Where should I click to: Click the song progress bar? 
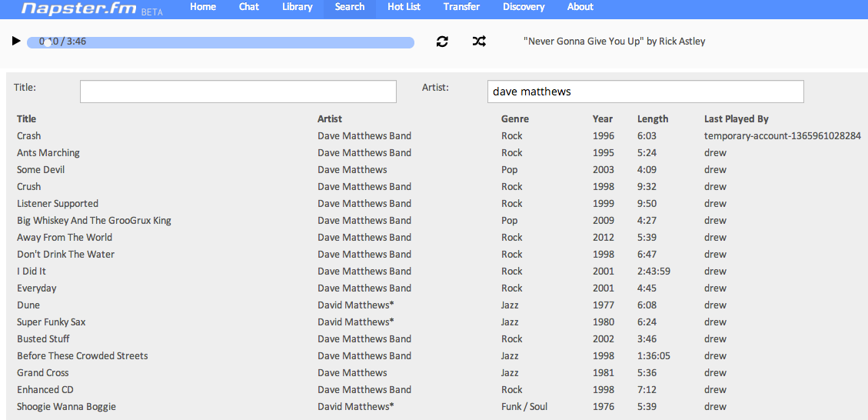[x=221, y=42]
